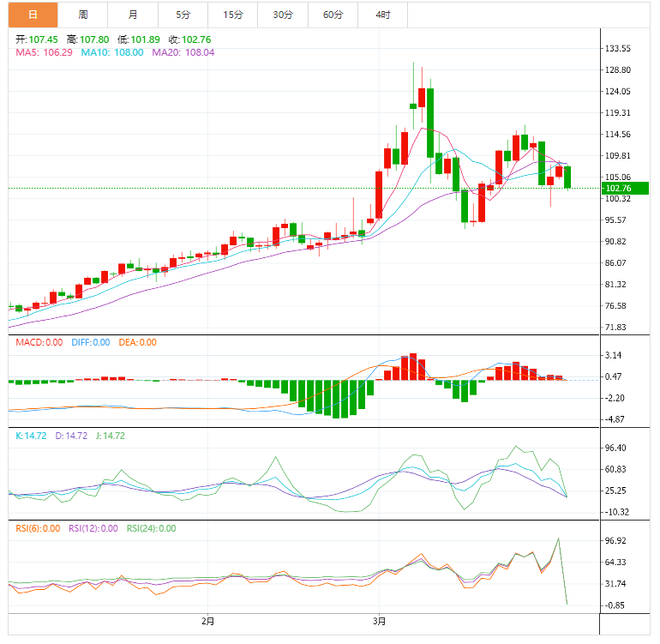
Task: Click the 96.40 KDJ axis label
Action: 615,448
